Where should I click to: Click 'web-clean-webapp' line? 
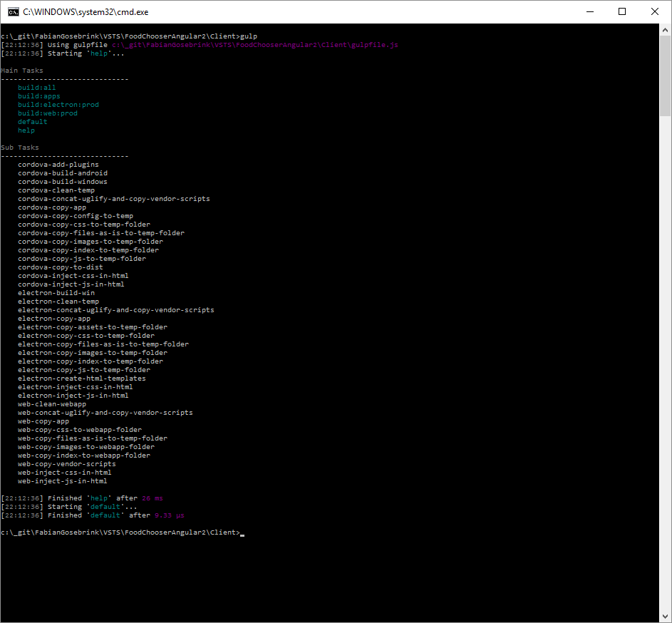[x=52, y=404]
